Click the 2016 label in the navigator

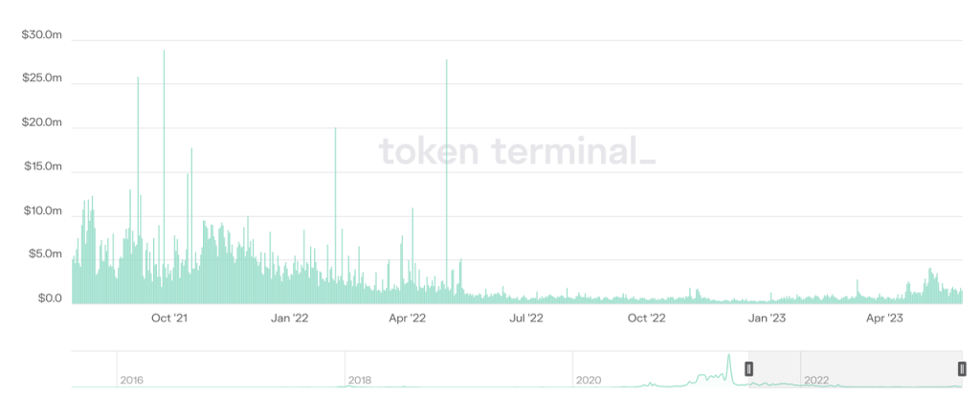pos(132,380)
